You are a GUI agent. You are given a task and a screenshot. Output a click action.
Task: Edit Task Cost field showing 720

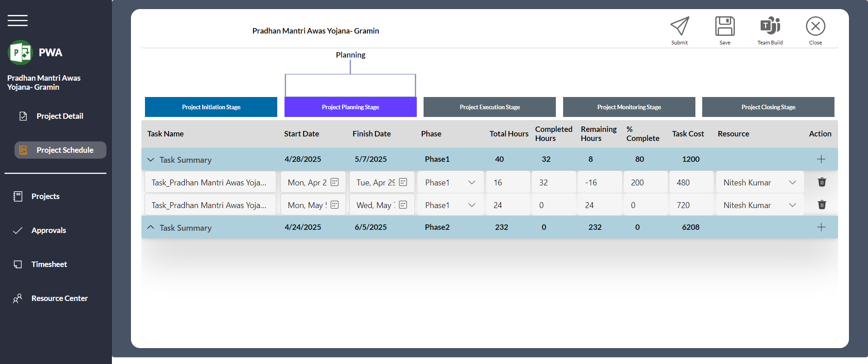click(691, 205)
